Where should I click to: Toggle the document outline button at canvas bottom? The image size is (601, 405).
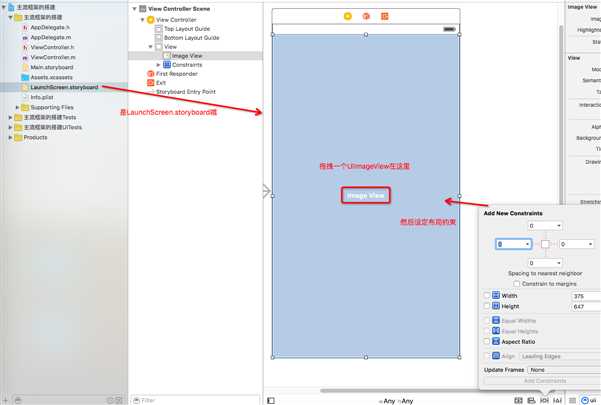point(271,400)
